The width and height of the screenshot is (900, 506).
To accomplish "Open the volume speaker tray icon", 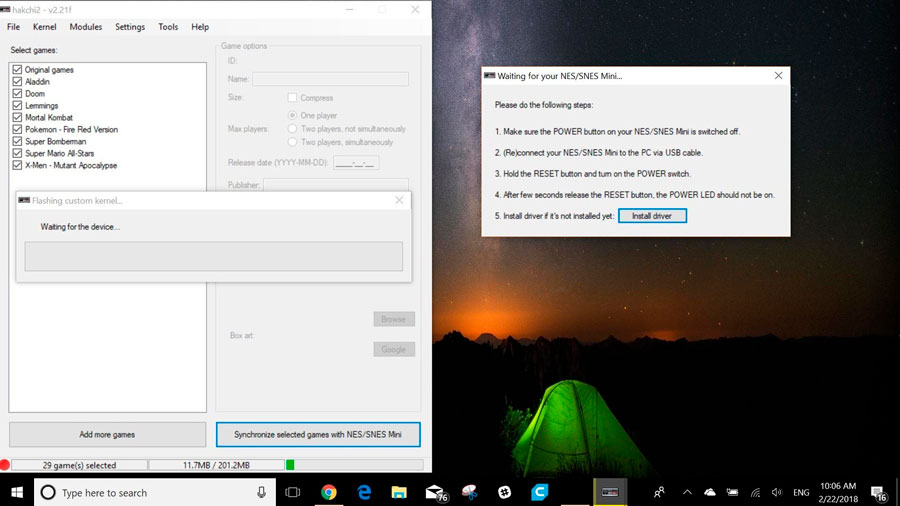I will (777, 492).
